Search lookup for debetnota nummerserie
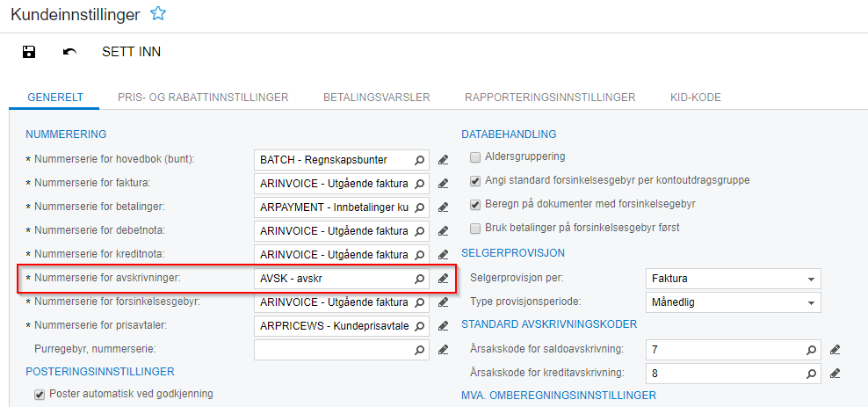 pos(420,231)
